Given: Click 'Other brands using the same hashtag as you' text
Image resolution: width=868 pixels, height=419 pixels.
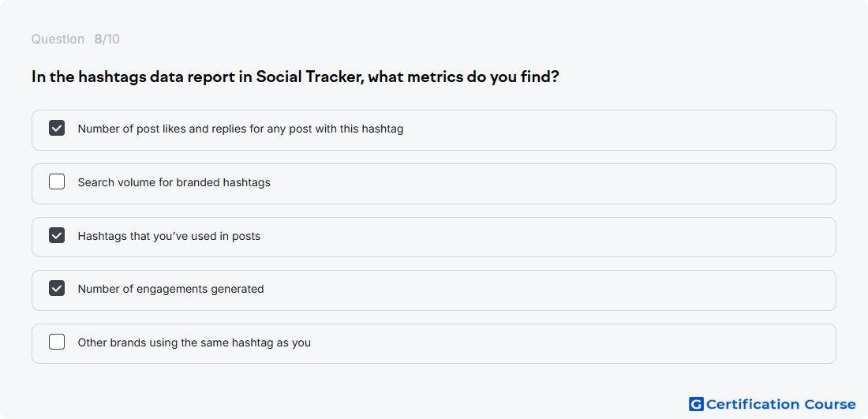Looking at the screenshot, I should pyautogui.click(x=194, y=342).
